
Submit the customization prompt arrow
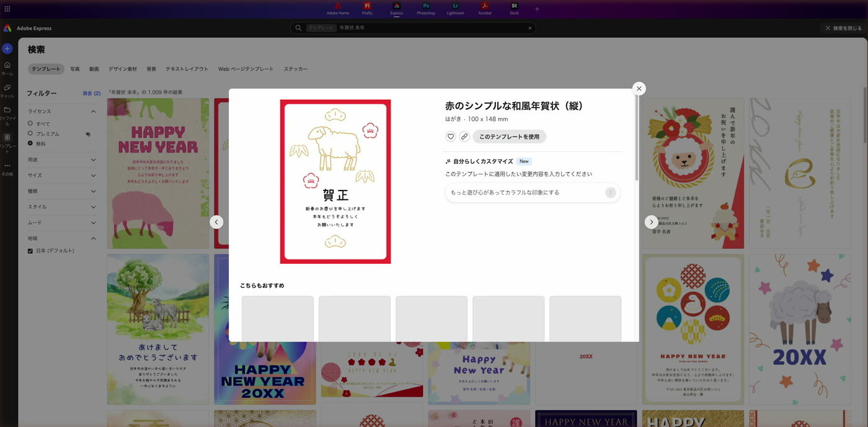click(x=611, y=192)
